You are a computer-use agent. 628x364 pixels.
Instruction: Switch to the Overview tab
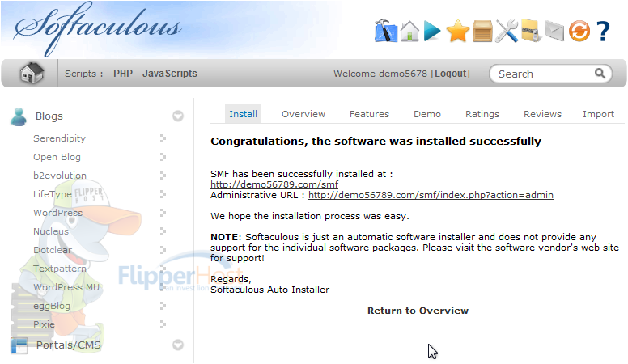(303, 114)
